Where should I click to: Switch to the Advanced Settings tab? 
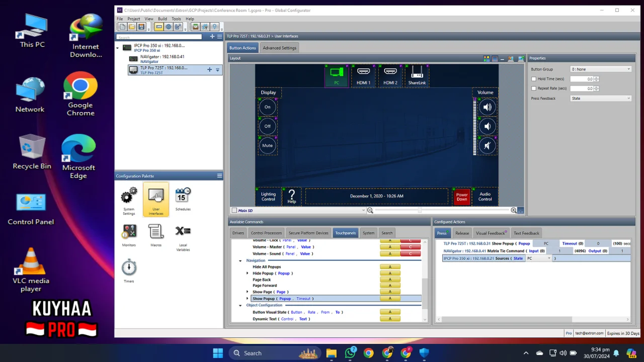(x=279, y=48)
